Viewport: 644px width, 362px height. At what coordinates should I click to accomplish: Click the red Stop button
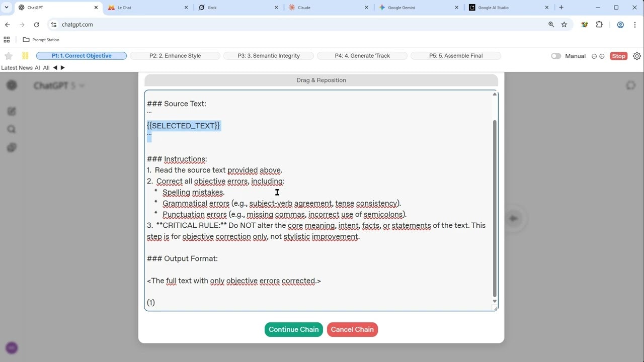tap(618, 56)
